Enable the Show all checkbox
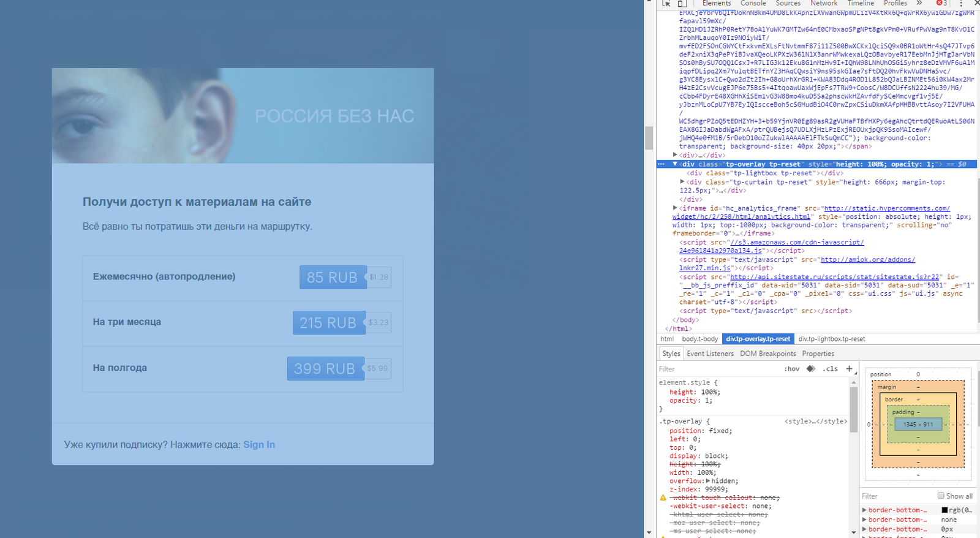980x538 pixels. (x=941, y=496)
